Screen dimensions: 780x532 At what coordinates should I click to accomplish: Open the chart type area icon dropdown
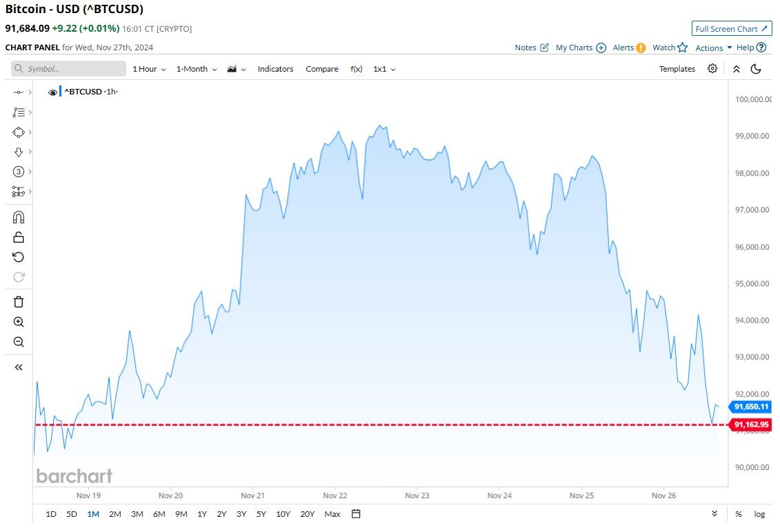(x=237, y=69)
